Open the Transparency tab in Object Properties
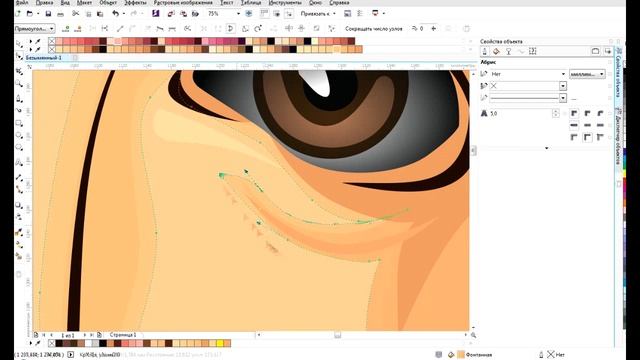The height and width of the screenshot is (360, 640). (x=509, y=51)
